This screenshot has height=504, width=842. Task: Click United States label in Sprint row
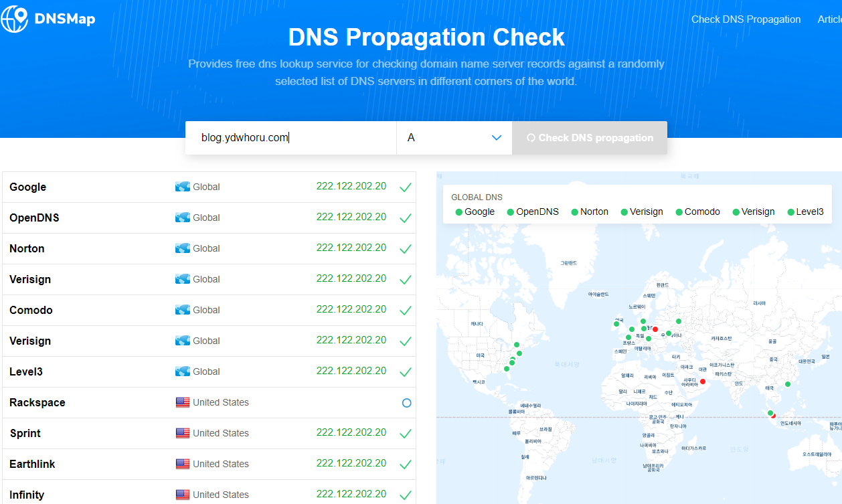coord(221,433)
